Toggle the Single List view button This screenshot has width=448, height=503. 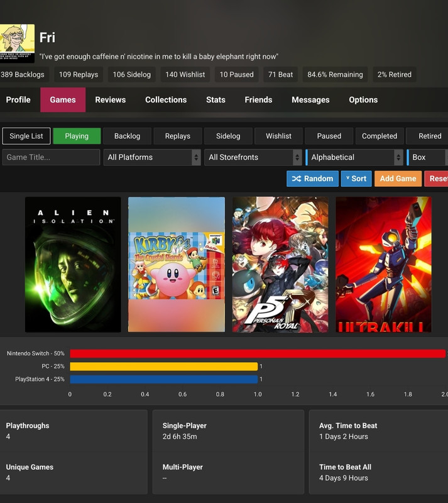pos(26,136)
